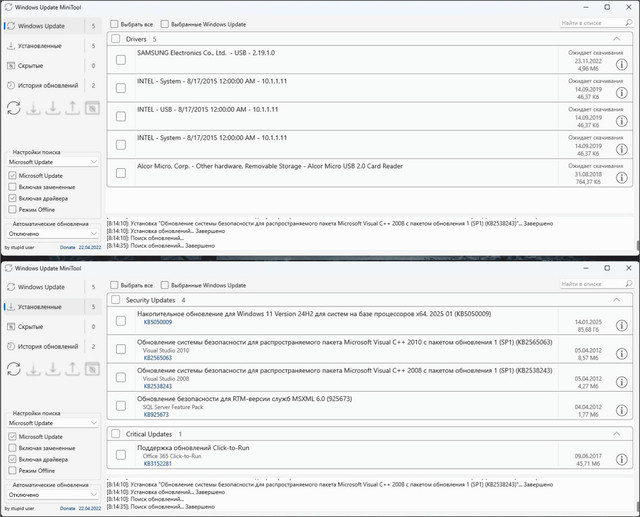Screen dimensions: 640x517
Task: Tick checkbox for INTEL USB driver row
Action: coord(121,117)
